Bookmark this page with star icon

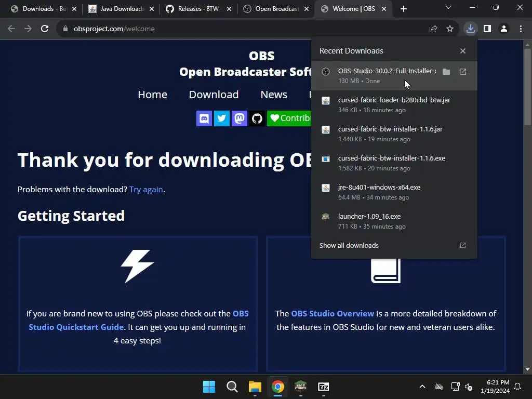pos(450,29)
